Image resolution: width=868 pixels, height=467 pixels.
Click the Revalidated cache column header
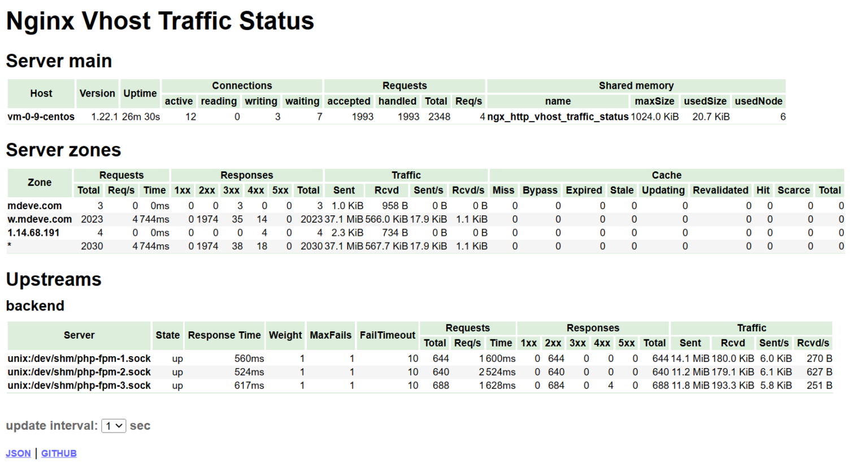(720, 191)
